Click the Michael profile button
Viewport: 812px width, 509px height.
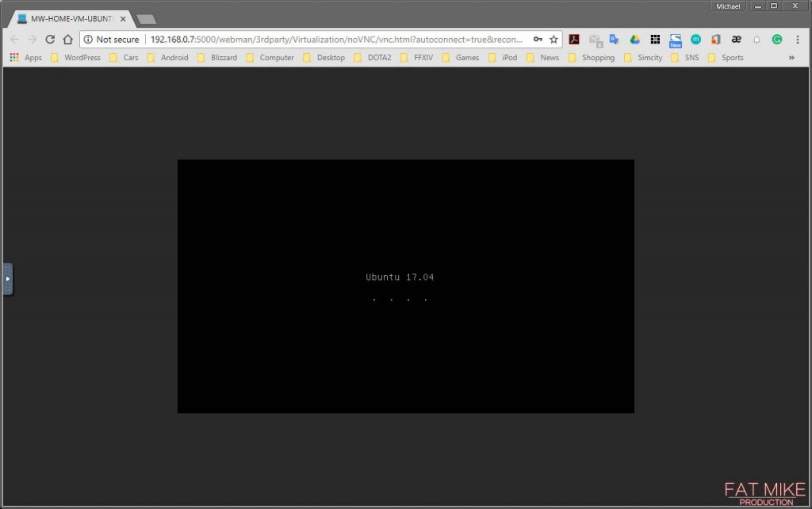[728, 6]
